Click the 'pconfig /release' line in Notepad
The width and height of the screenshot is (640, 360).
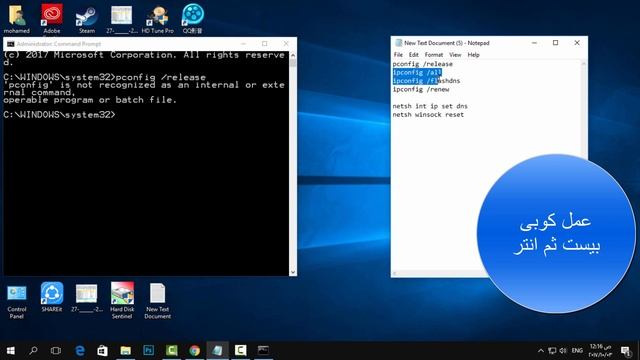422,64
